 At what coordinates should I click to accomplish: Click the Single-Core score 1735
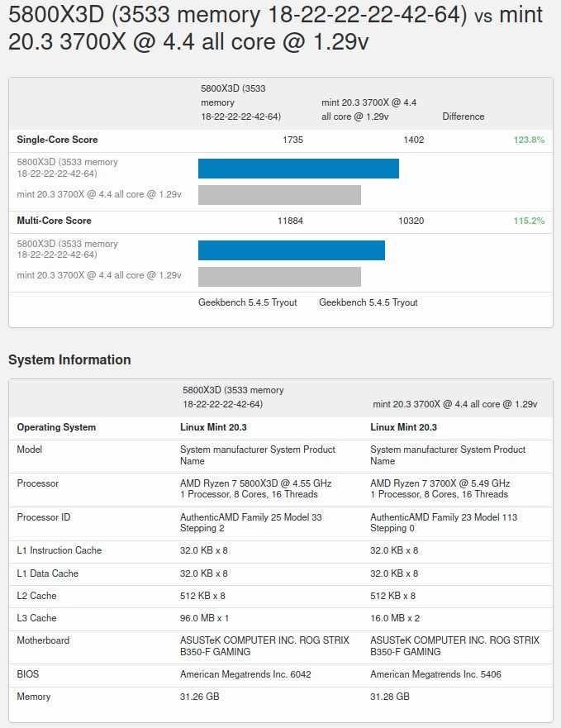click(292, 140)
